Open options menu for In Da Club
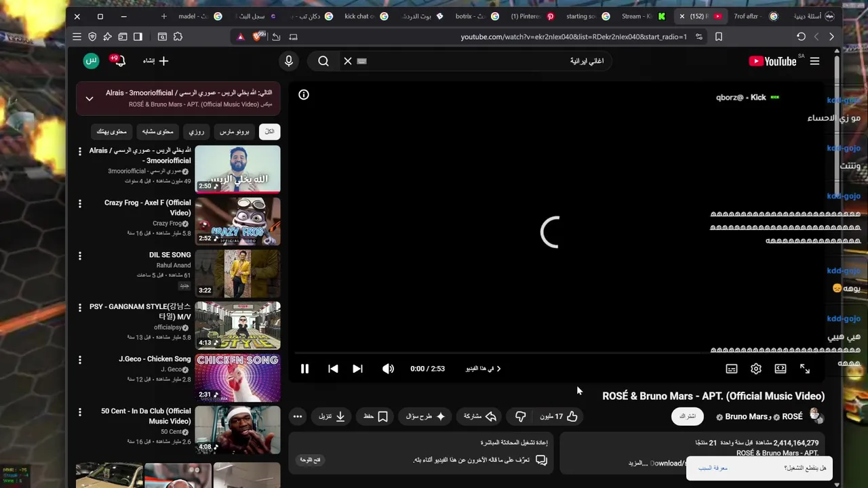Screen dimensions: 868x488 80,413
